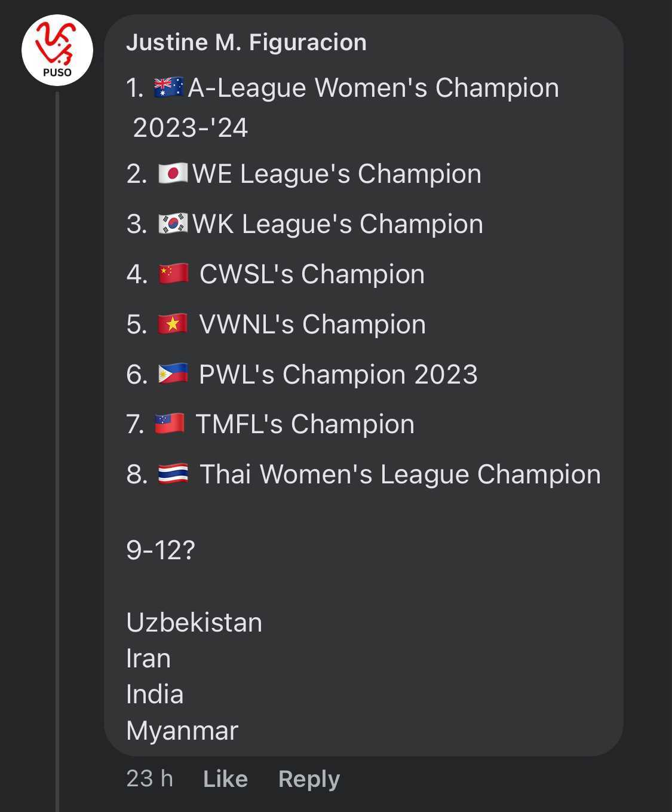
Task: Open Justine M. Figuracion's profile name
Action: click(x=246, y=42)
